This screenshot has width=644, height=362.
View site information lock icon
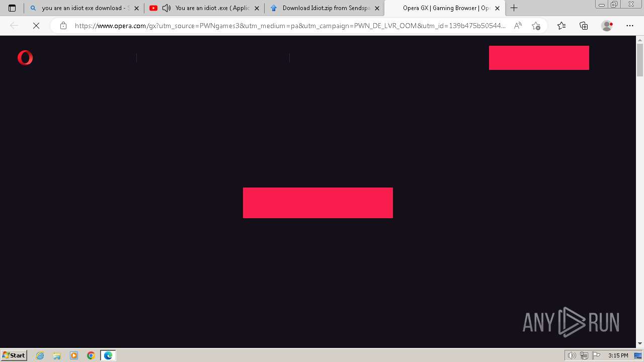pos(63,26)
